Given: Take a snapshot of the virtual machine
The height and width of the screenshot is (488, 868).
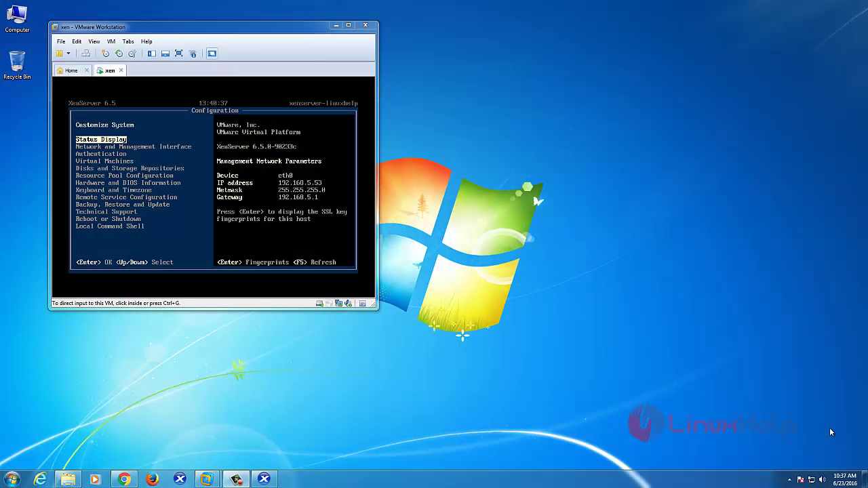Looking at the screenshot, I should [105, 54].
